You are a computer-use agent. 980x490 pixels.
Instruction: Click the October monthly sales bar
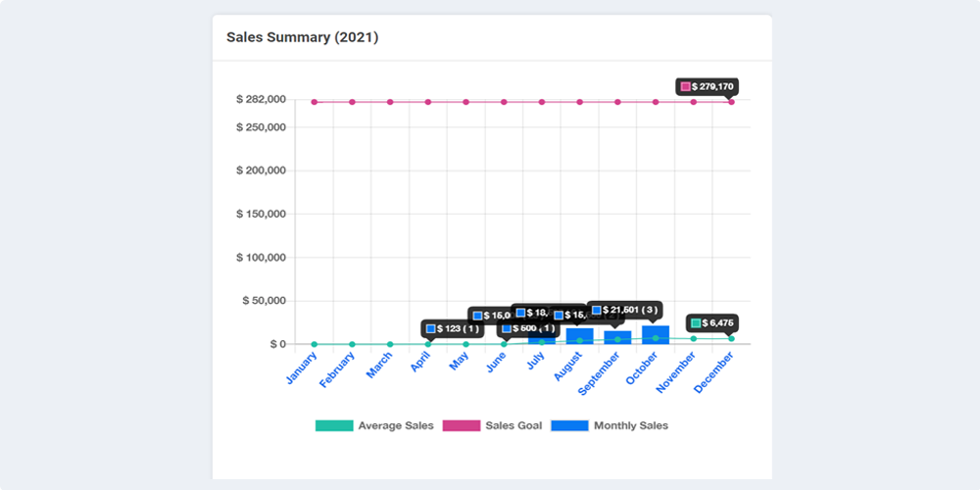[x=656, y=335]
